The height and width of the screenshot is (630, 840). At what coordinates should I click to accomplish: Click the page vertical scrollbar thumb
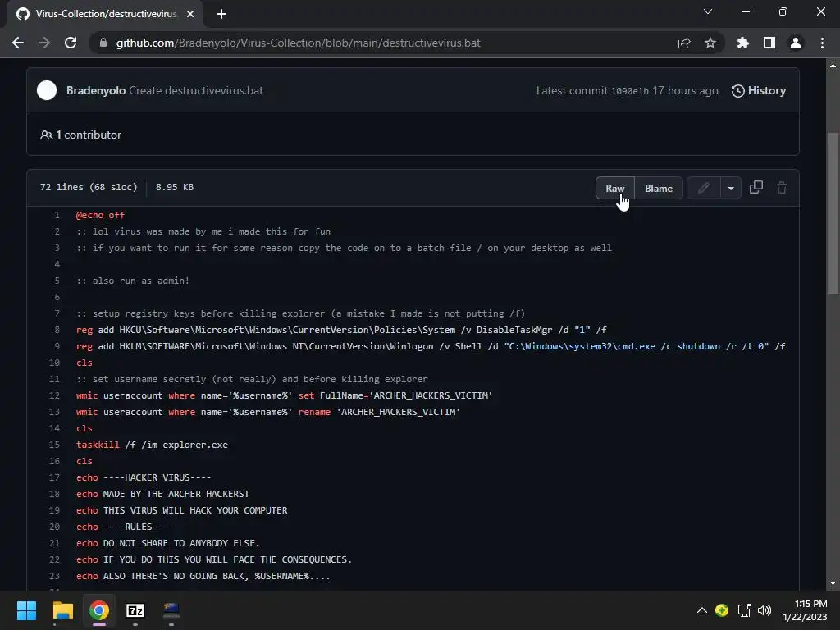(833, 212)
